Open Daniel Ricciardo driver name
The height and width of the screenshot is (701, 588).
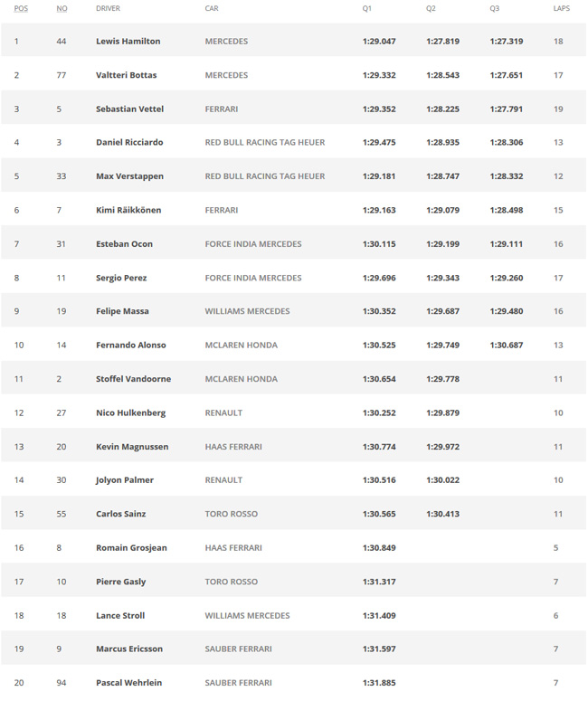tap(129, 142)
